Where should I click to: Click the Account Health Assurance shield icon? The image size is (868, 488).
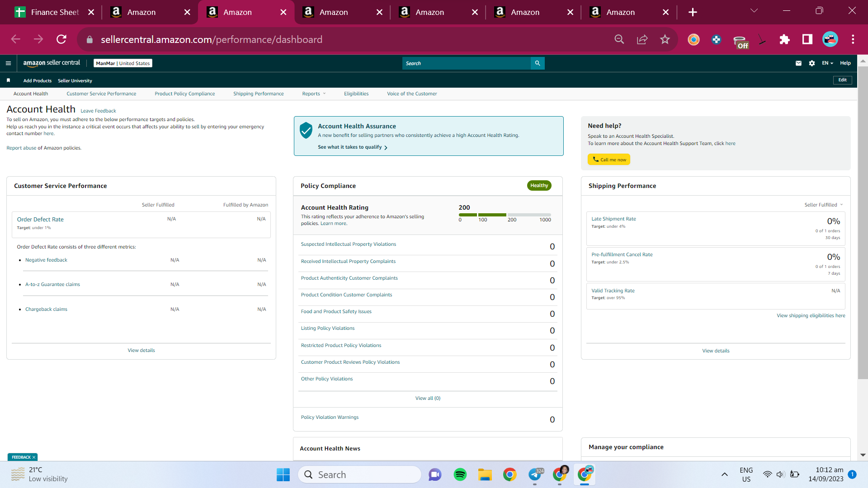[306, 130]
